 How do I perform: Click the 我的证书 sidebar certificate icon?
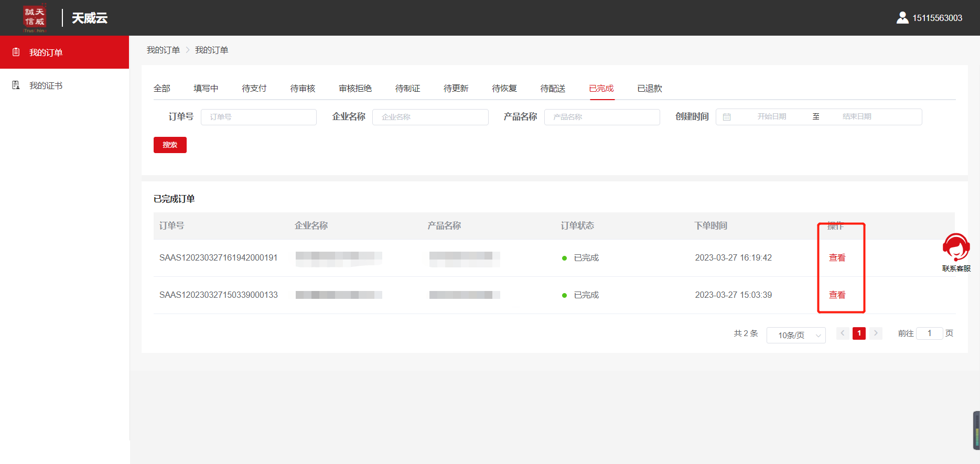coord(16,85)
